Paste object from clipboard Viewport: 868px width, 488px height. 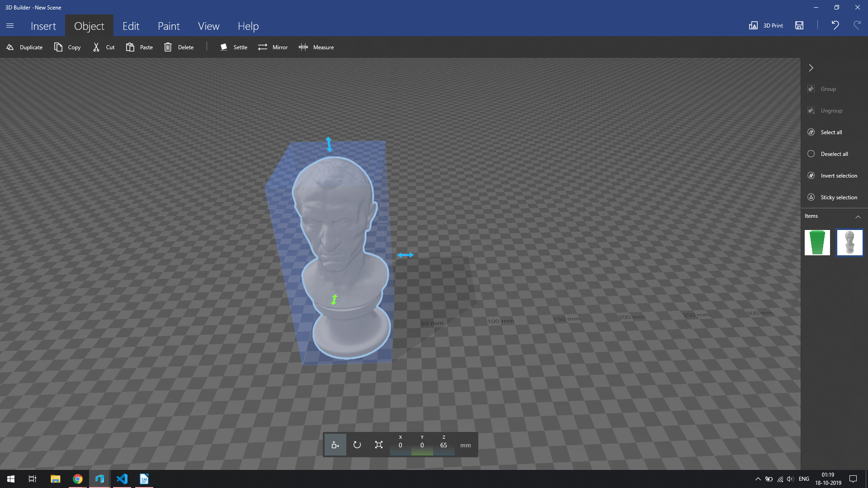point(139,47)
